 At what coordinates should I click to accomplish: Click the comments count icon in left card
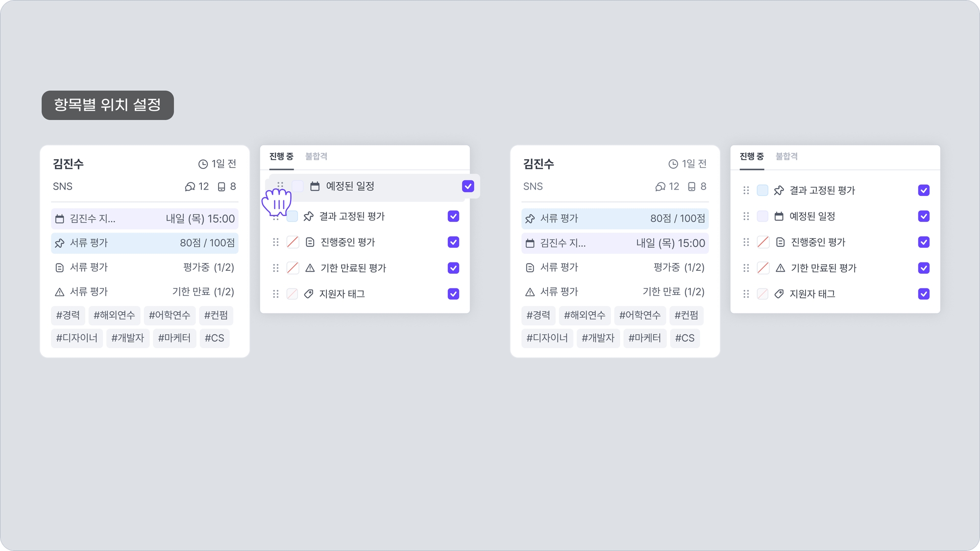190,187
